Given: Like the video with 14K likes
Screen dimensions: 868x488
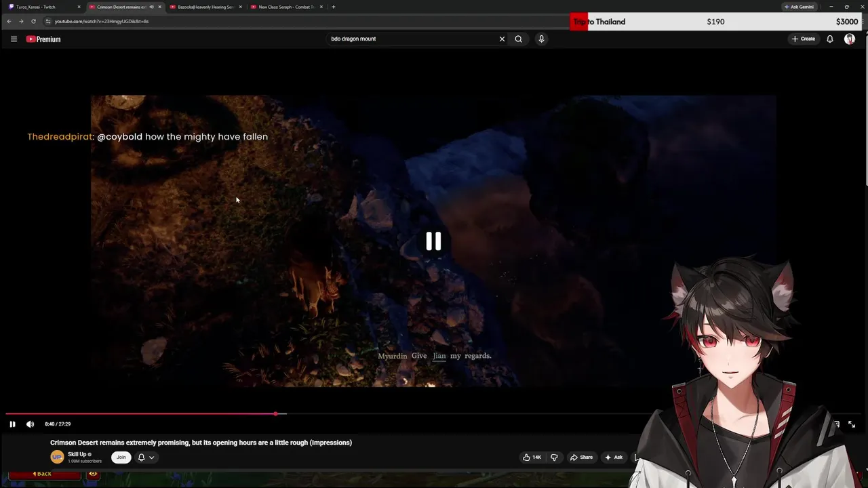Looking at the screenshot, I should pos(532,457).
